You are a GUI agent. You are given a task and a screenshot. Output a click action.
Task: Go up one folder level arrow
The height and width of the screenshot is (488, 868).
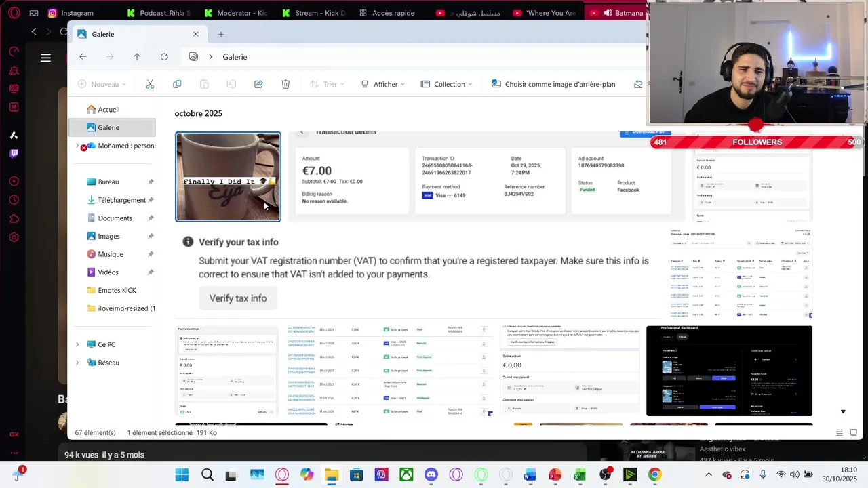[x=137, y=57]
